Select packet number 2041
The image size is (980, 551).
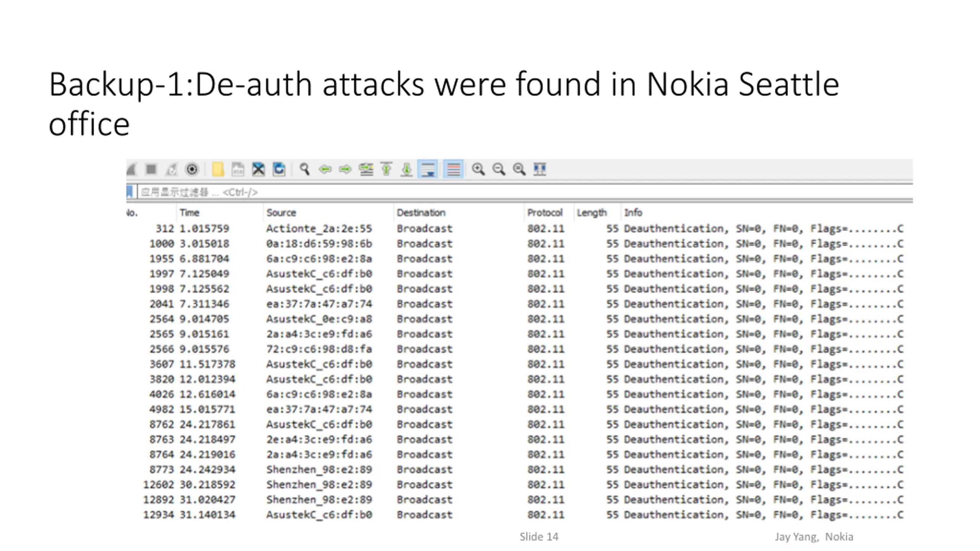tap(162, 304)
